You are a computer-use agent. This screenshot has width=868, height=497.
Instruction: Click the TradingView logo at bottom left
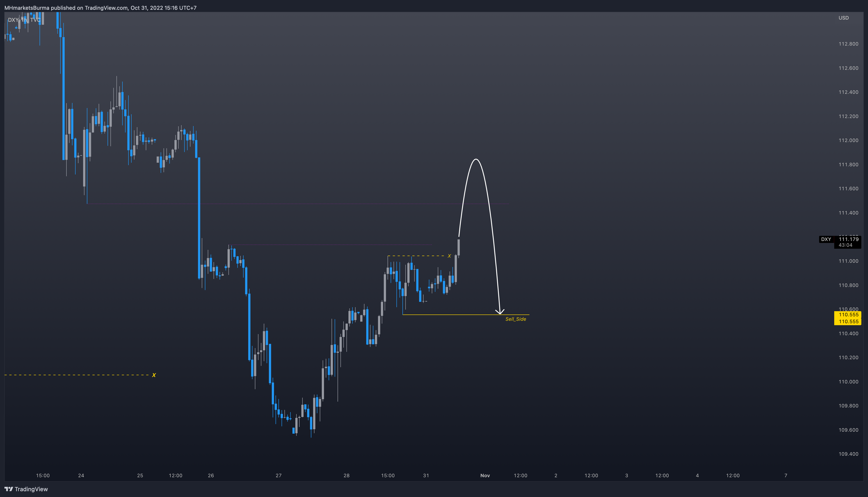pos(26,489)
